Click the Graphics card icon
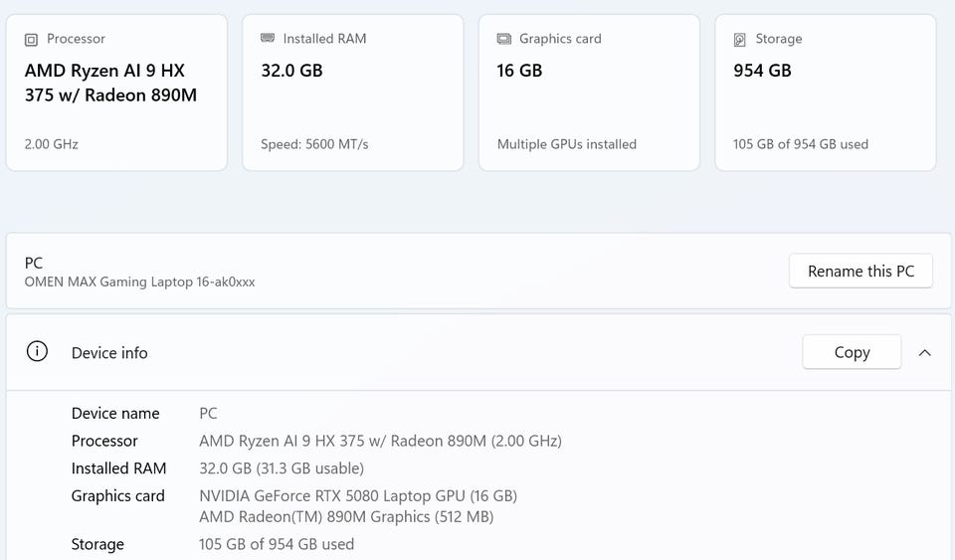The image size is (955, 560). [x=503, y=39]
